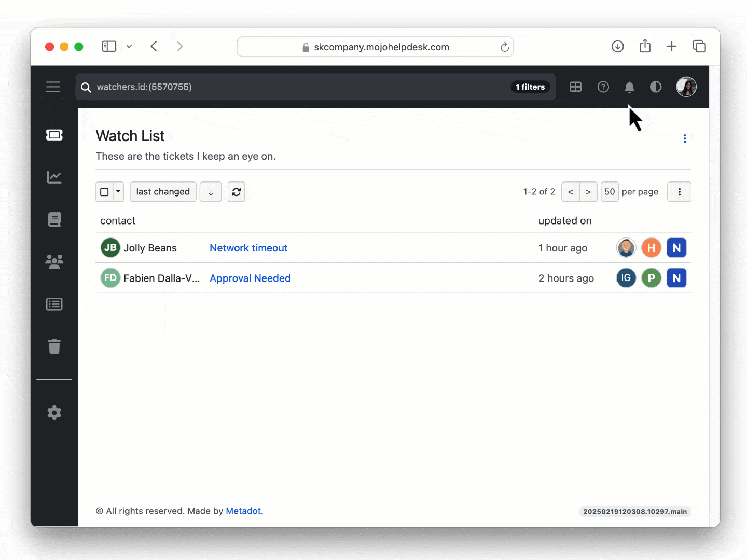Open the Forms list icon
This screenshot has width=747, height=560.
click(54, 304)
